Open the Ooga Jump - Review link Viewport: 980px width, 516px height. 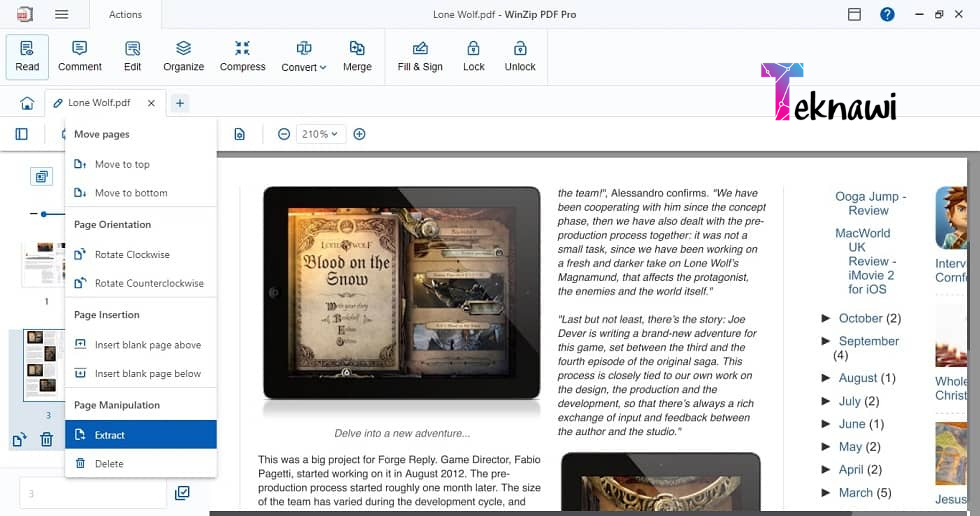pos(870,204)
